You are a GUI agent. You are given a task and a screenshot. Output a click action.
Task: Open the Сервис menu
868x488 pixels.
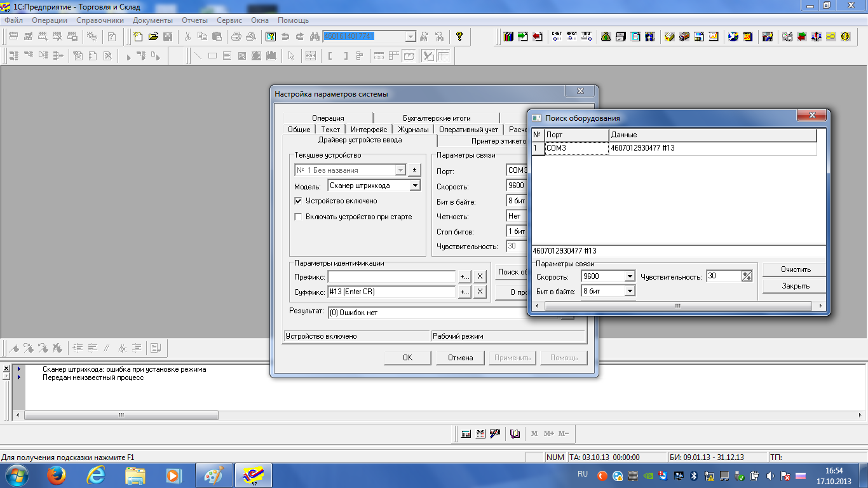229,20
